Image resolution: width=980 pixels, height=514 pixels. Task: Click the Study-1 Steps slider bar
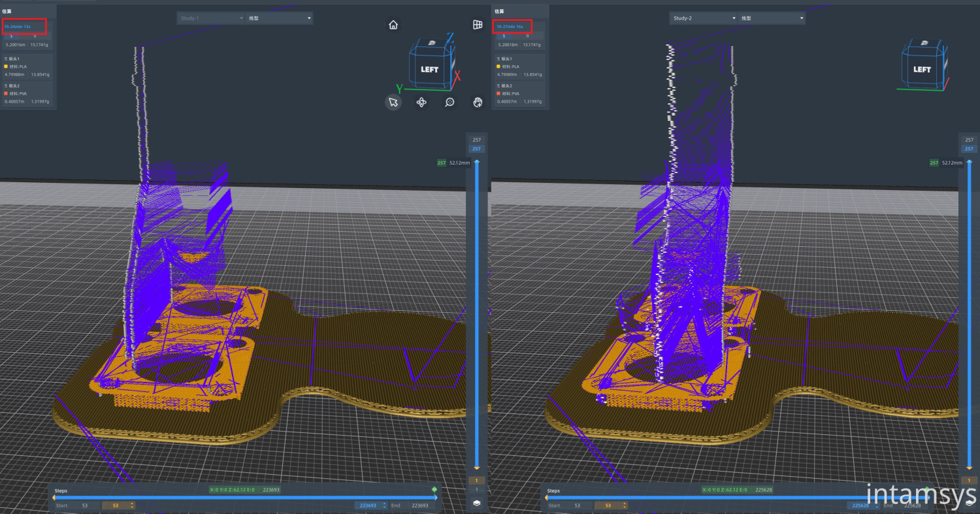click(244, 497)
